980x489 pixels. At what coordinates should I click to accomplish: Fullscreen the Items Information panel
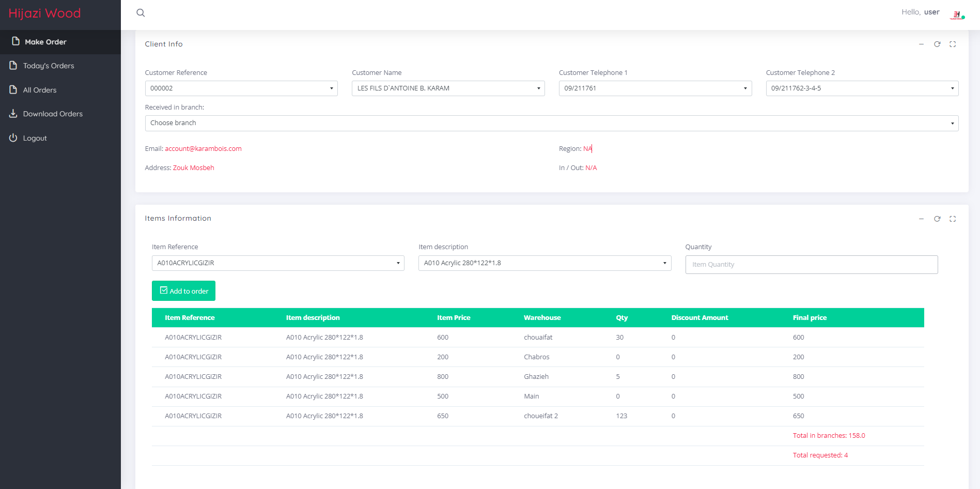[x=953, y=219]
